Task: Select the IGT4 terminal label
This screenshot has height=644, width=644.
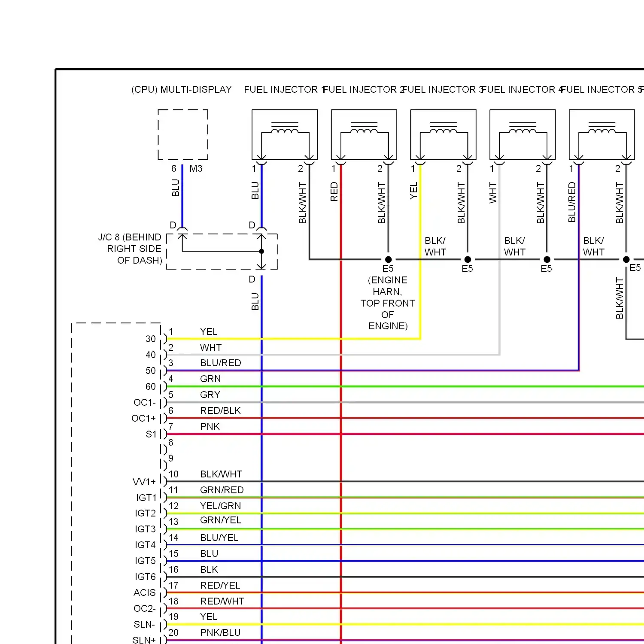Action: 146,545
